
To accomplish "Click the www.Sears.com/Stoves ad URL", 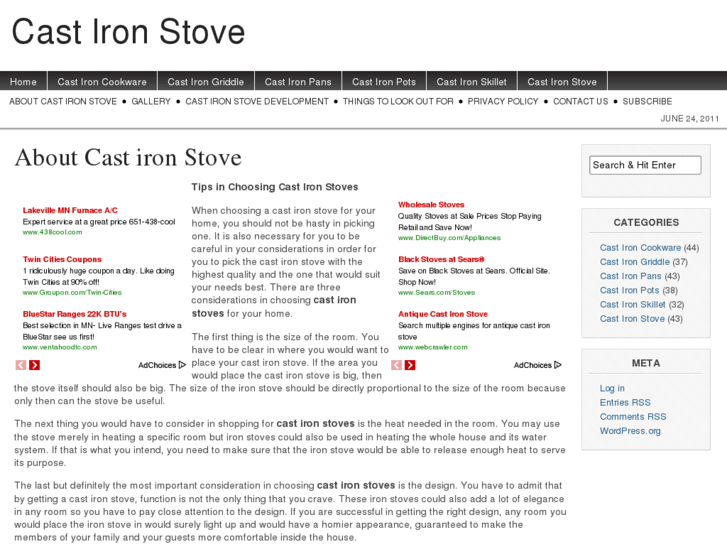I will (x=436, y=292).
